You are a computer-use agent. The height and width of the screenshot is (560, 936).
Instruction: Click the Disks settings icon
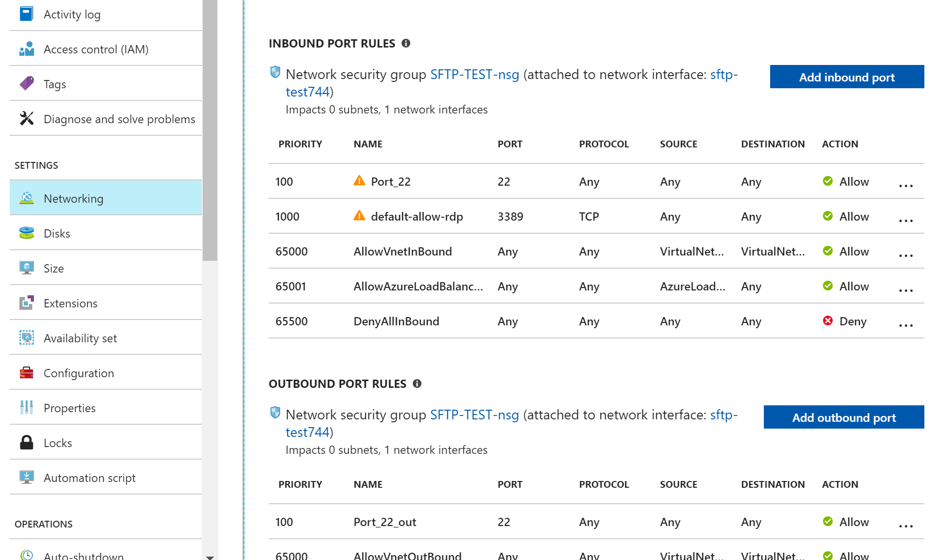click(x=27, y=233)
